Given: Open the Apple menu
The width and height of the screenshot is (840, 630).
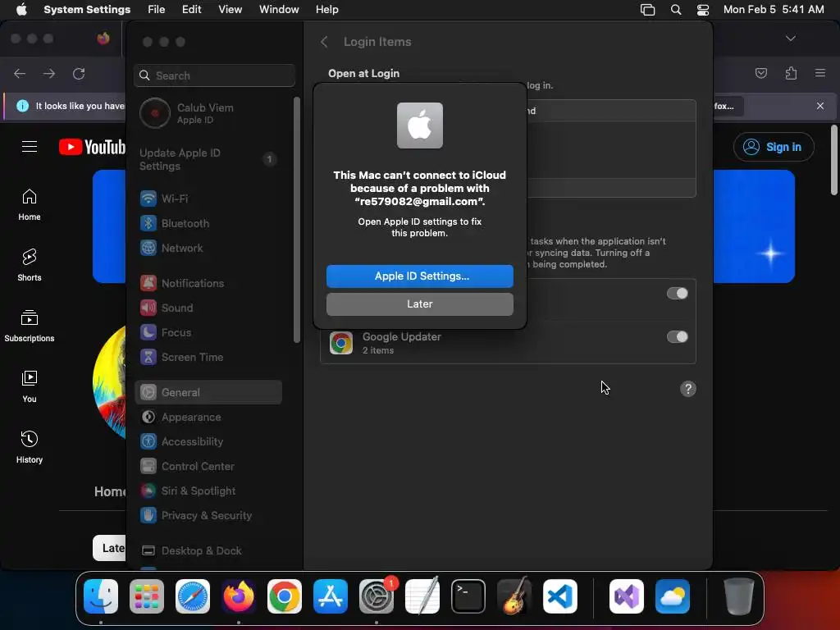Looking at the screenshot, I should (x=21, y=10).
